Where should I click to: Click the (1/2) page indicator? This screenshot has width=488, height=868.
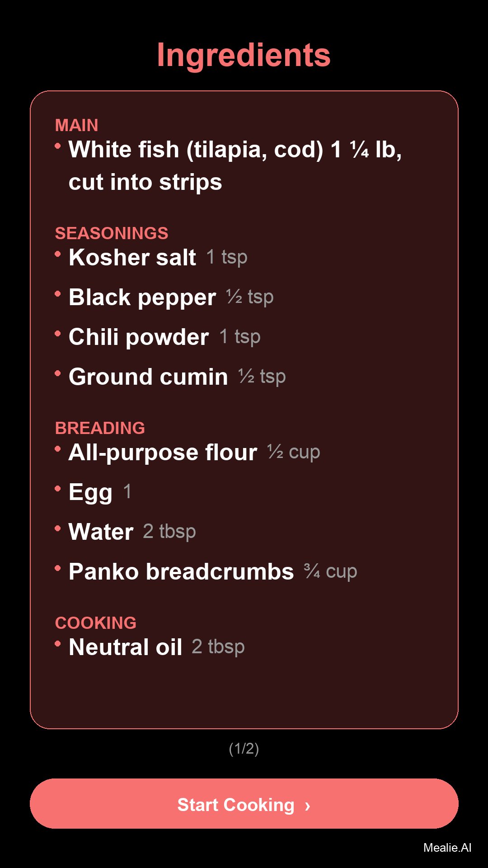pyautogui.click(x=244, y=749)
